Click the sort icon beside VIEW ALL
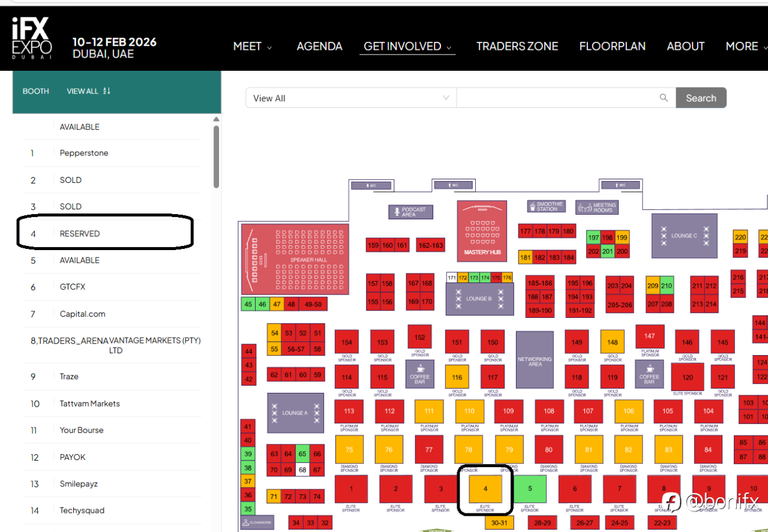Image resolution: width=768 pixels, height=532 pixels. (x=107, y=91)
